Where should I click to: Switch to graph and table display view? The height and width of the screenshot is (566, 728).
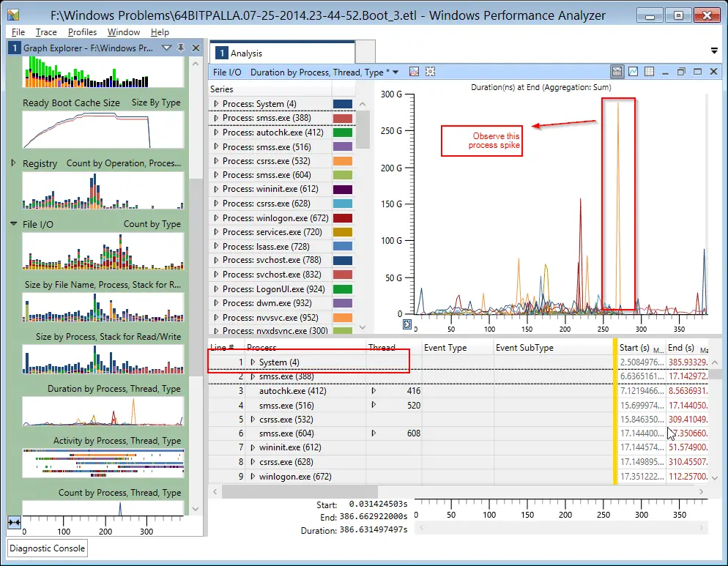(617, 72)
